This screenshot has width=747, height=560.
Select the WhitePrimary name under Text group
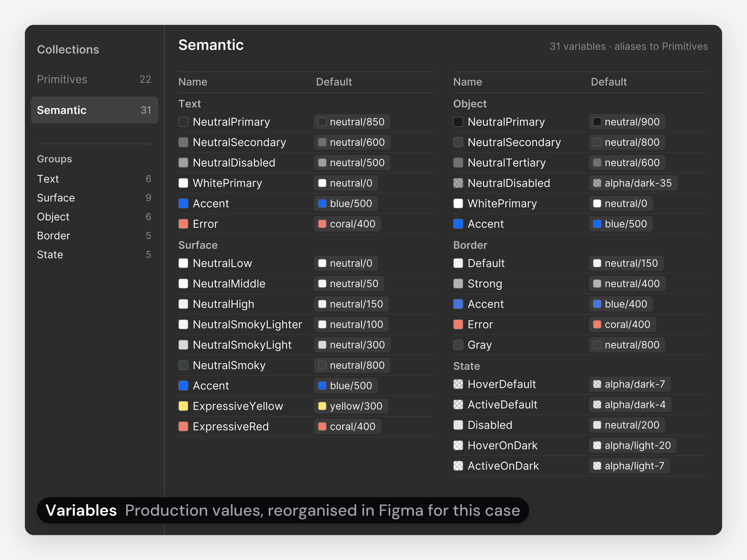click(227, 183)
